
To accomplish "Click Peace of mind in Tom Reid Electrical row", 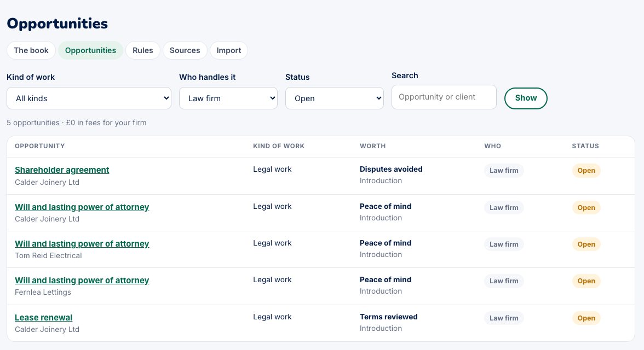I will click(386, 243).
